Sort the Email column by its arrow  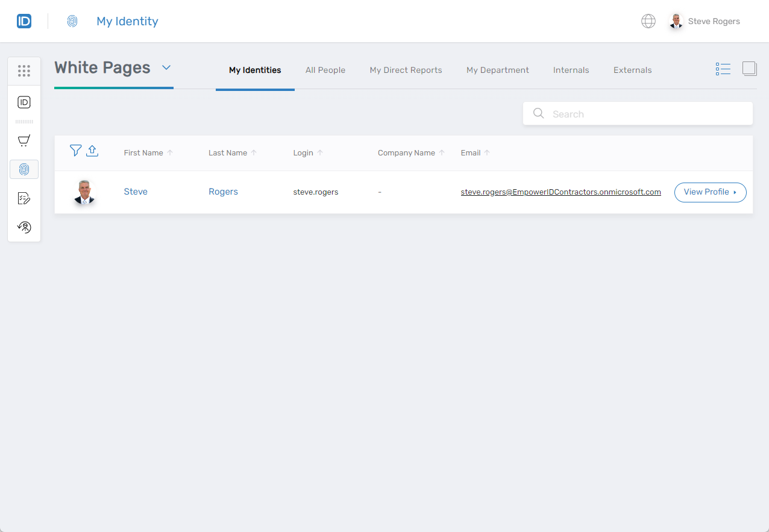pos(488,152)
